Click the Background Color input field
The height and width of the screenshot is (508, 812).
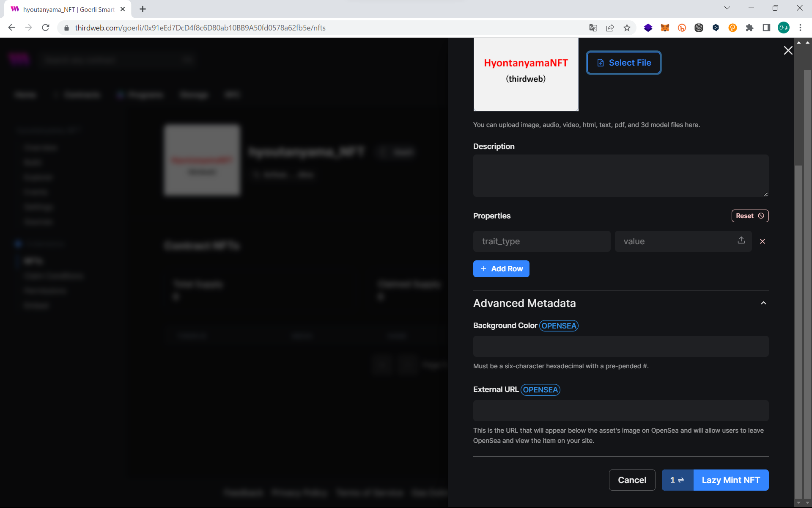(x=620, y=346)
